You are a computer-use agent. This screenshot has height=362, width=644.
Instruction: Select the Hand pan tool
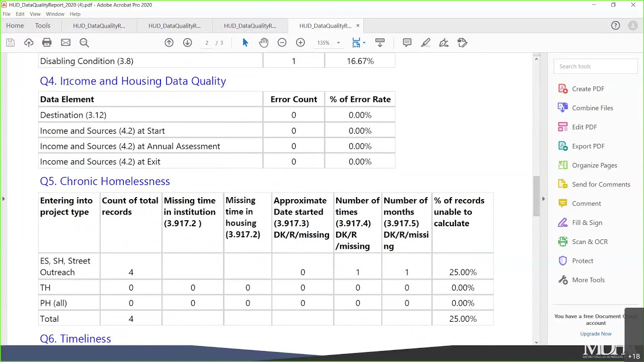(x=264, y=43)
